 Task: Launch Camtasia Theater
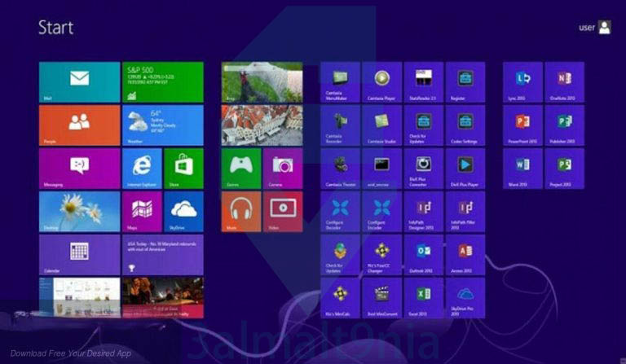point(340,169)
